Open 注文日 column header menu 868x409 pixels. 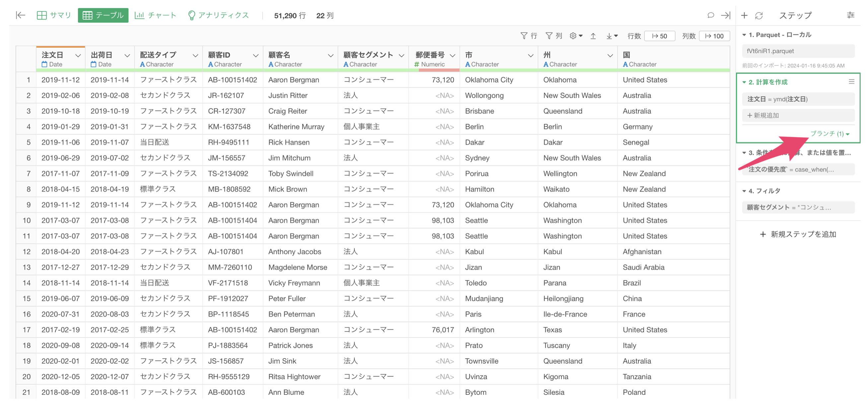click(x=78, y=56)
